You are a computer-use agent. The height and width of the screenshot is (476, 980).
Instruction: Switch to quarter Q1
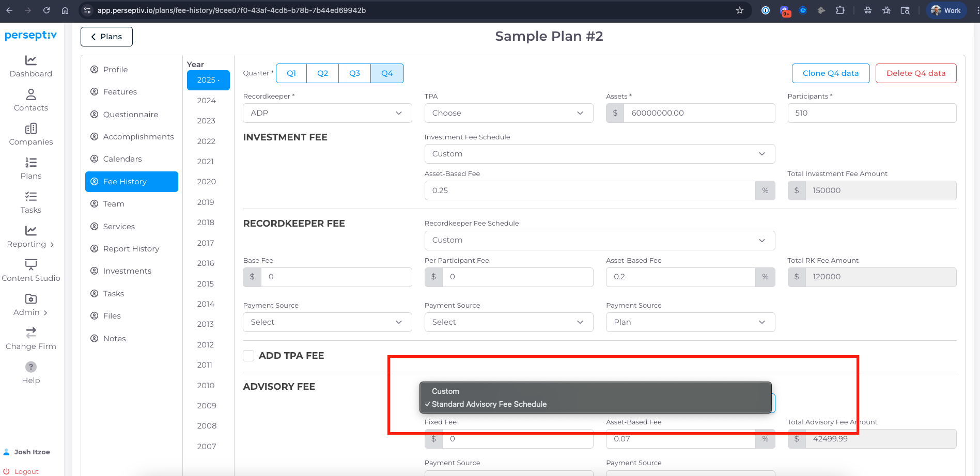coord(291,73)
